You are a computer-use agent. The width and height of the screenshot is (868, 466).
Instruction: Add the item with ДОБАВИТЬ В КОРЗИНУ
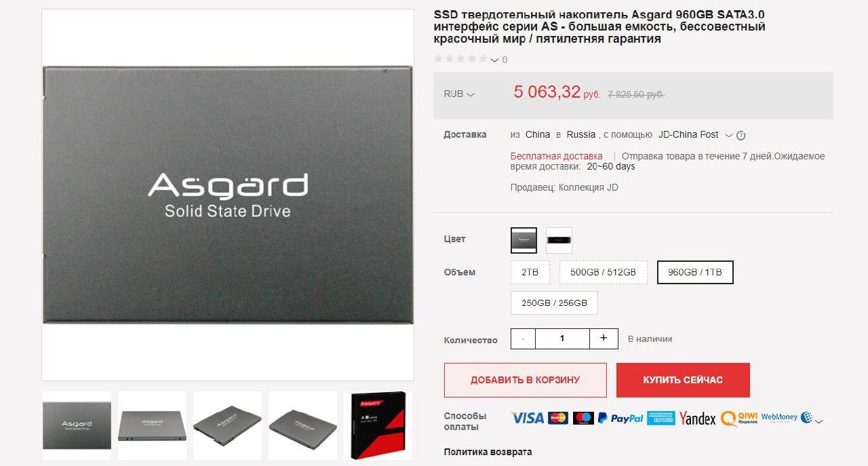[525, 380]
